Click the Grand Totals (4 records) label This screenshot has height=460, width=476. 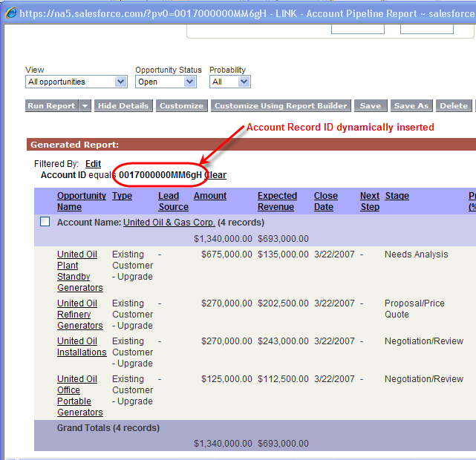click(x=108, y=428)
